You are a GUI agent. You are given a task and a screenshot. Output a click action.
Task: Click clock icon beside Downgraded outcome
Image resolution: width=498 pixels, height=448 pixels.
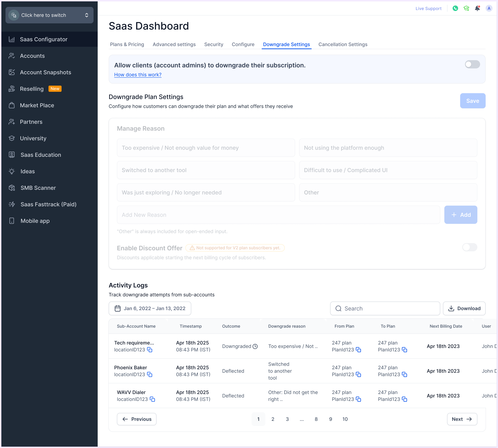255,346
